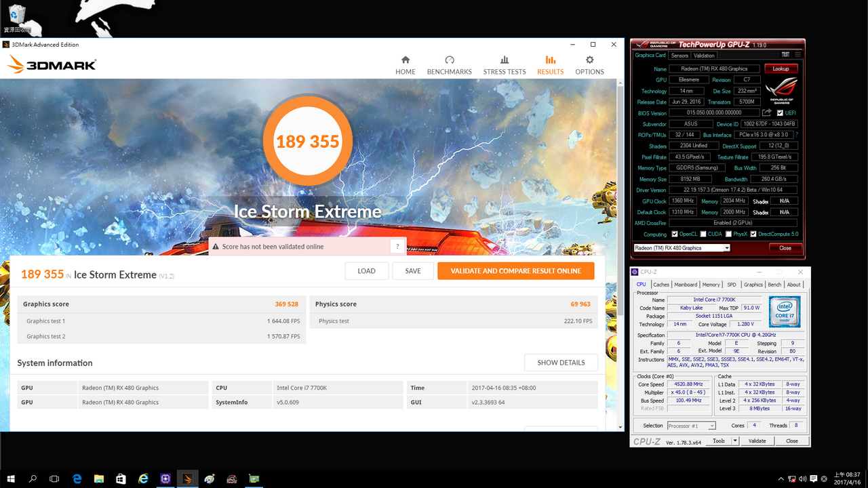Click SHOW DETAILS for system information
Screen dimensions: 868x488
coord(561,363)
